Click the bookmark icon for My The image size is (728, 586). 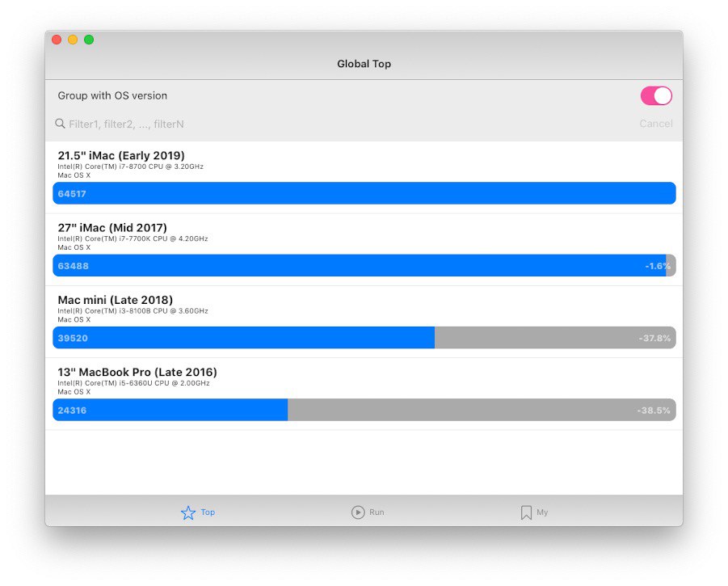pos(526,512)
